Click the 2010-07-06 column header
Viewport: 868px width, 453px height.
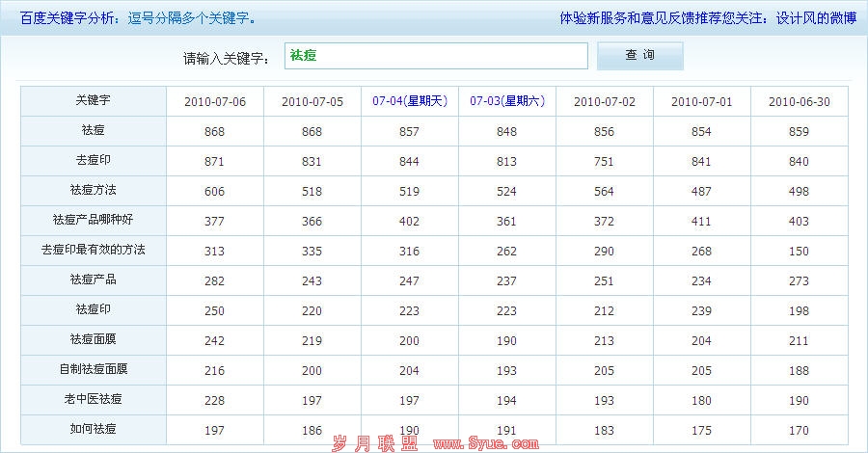tap(214, 101)
